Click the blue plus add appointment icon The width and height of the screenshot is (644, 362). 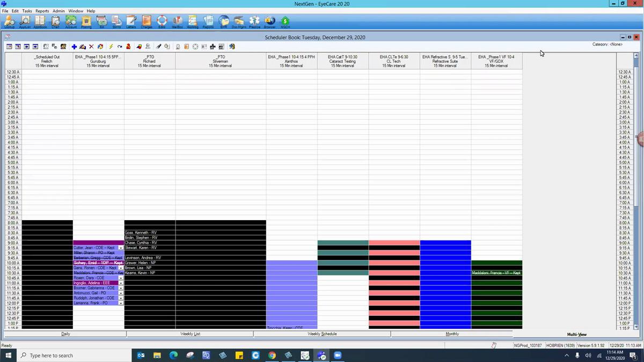point(74,47)
